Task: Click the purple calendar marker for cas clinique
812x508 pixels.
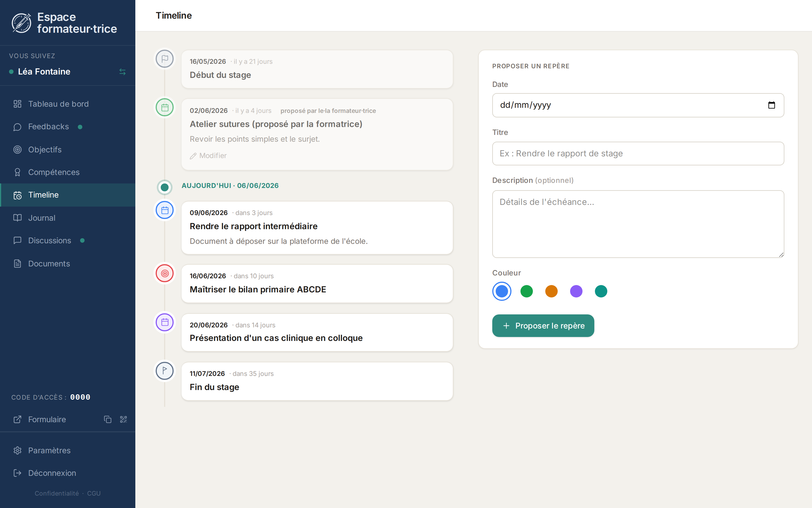Action: coord(165,322)
